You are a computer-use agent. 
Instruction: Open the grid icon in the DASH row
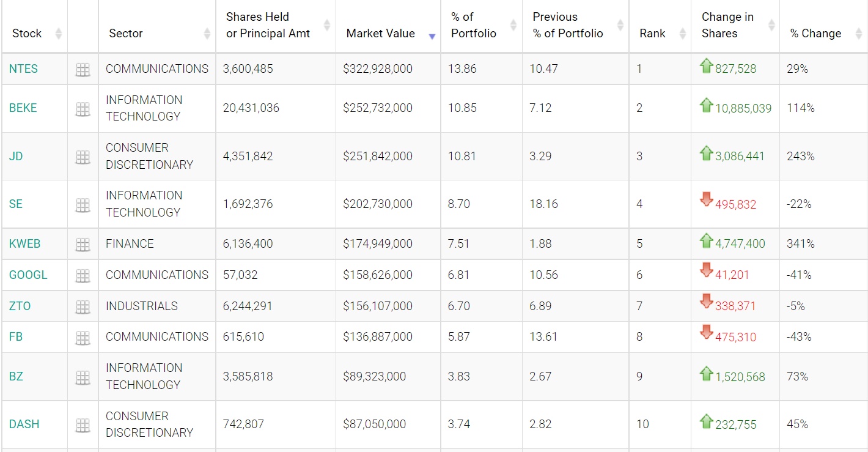83,425
